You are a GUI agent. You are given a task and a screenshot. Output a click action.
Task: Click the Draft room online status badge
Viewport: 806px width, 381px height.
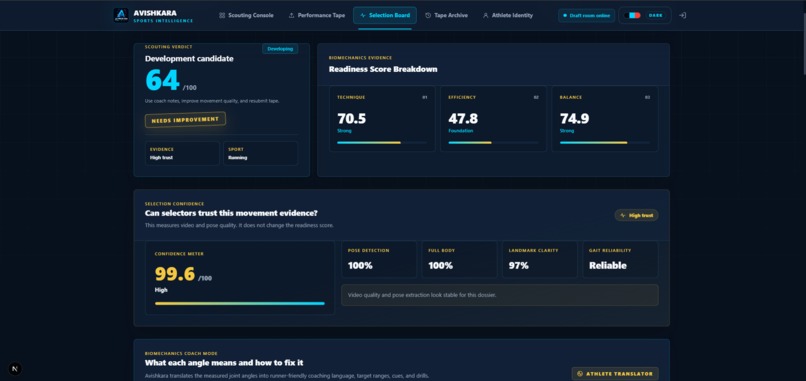click(586, 15)
